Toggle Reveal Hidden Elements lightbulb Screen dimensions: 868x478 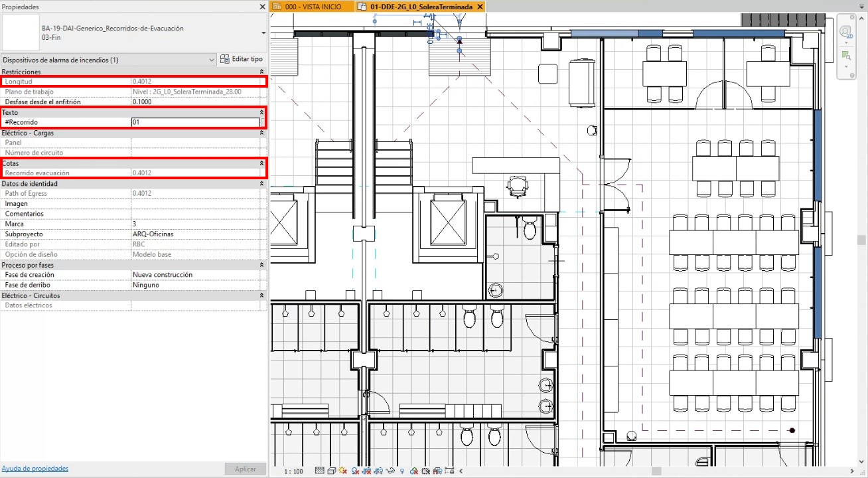pos(402,471)
